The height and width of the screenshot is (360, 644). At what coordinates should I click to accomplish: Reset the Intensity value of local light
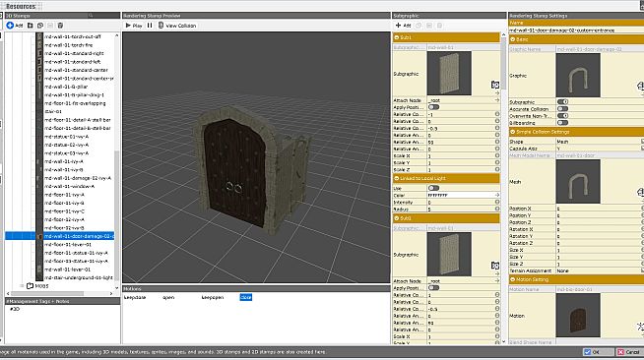pos(497,203)
